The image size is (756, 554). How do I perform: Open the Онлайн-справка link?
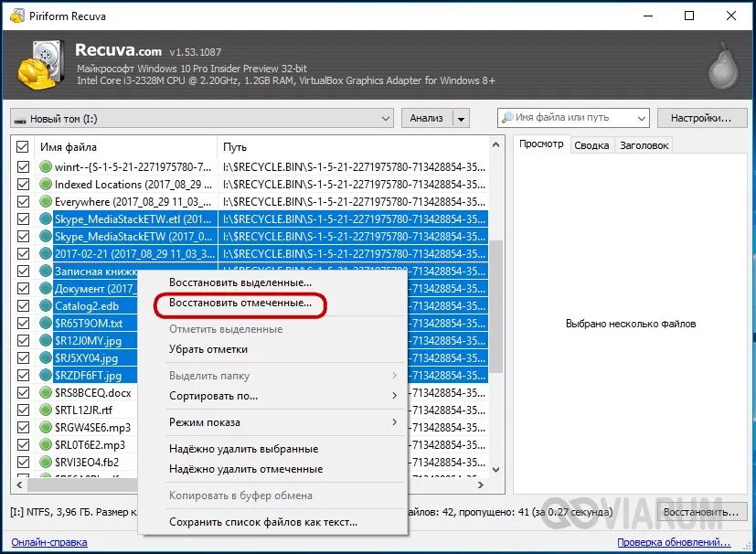pos(49,542)
